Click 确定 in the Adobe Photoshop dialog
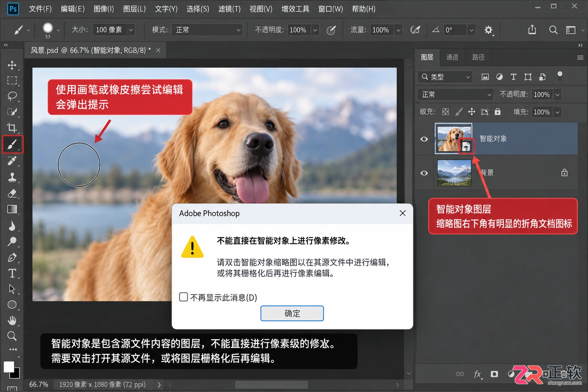Viewport: 588px width, 392px height. tap(292, 313)
